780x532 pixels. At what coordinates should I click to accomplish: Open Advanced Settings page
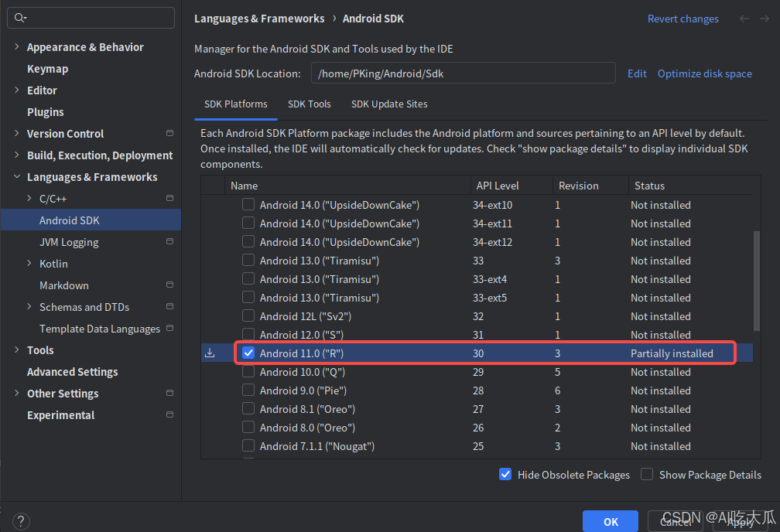pos(73,372)
